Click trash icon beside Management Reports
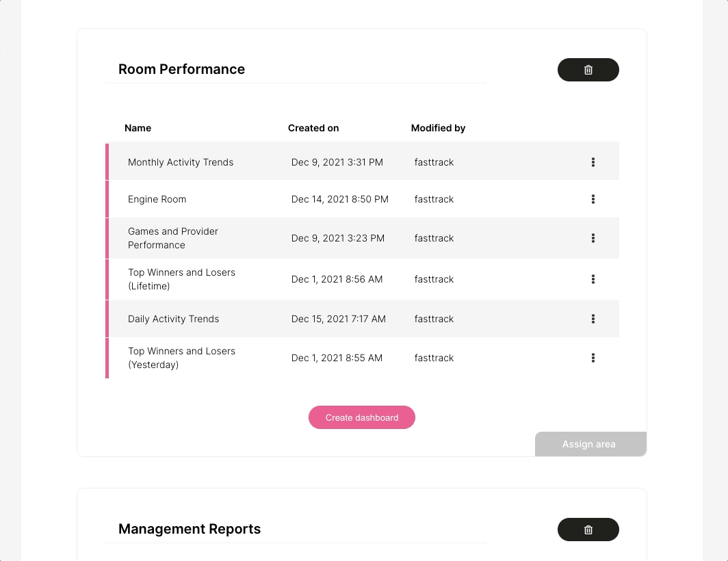This screenshot has height=561, width=728. pos(588,530)
